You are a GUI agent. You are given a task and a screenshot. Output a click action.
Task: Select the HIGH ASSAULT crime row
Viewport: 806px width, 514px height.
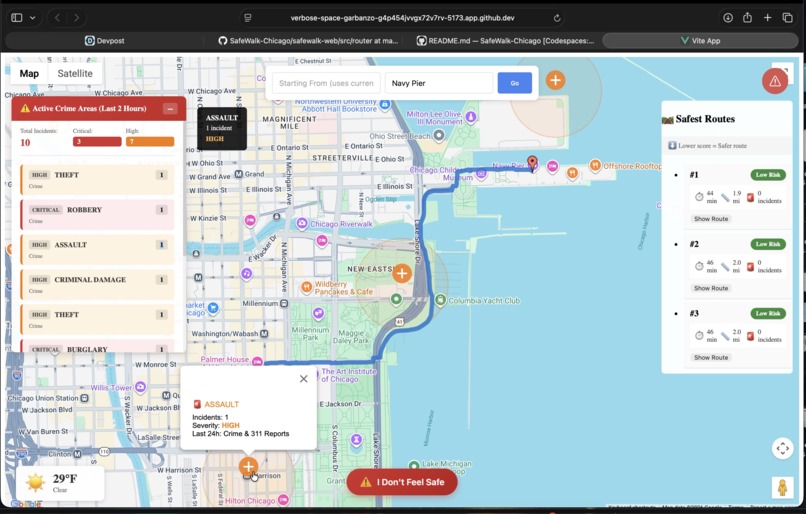(x=98, y=249)
